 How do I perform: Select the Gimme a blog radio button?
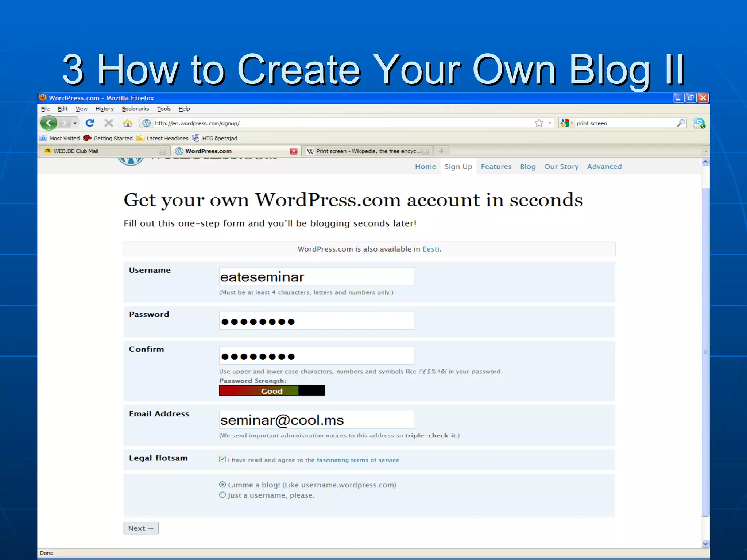pos(222,485)
